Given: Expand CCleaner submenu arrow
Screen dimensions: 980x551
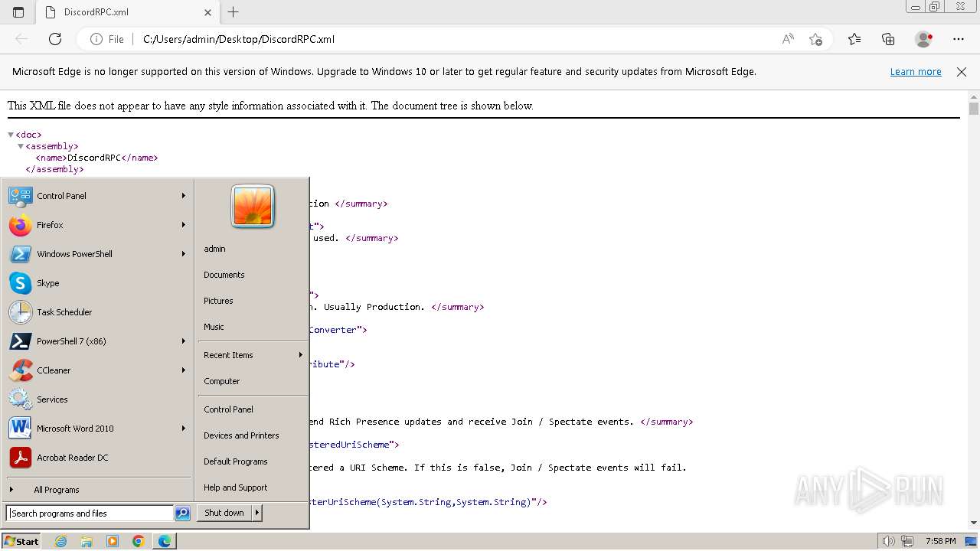Looking at the screenshot, I should [x=184, y=370].
